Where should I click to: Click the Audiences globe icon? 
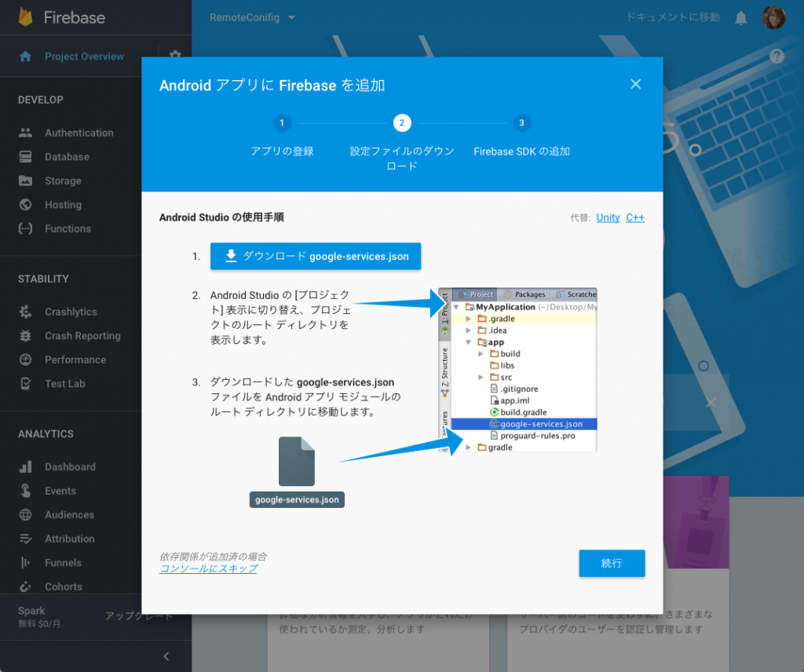click(25, 515)
